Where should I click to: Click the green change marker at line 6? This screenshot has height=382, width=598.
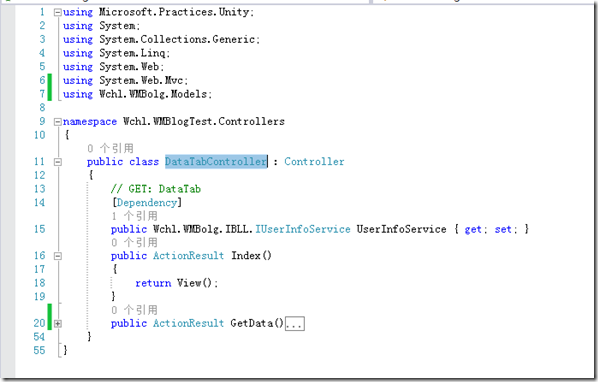point(50,80)
